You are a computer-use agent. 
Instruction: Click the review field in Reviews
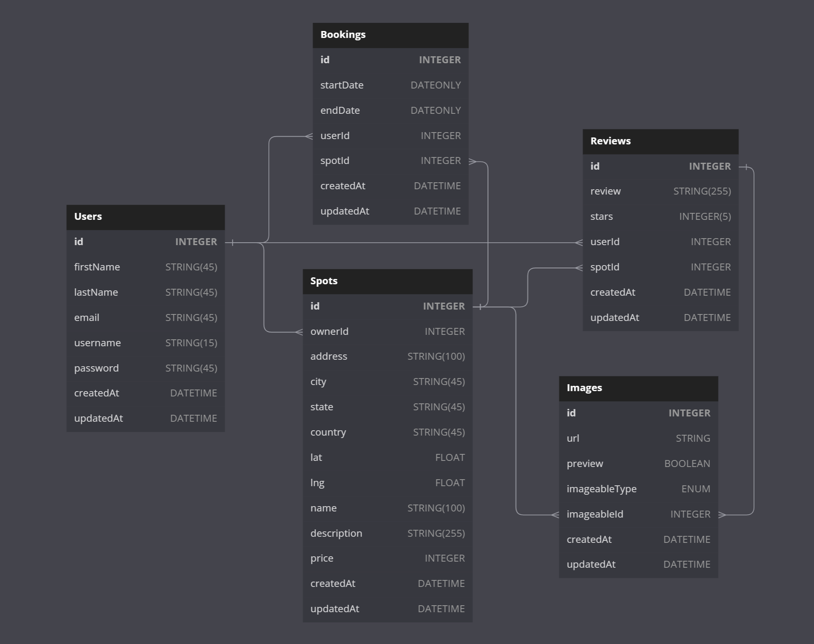click(x=660, y=191)
